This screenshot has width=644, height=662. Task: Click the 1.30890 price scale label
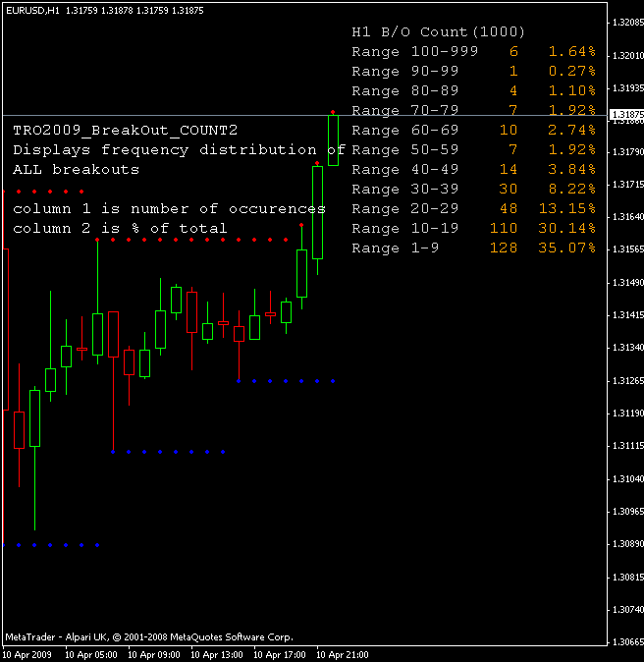click(x=628, y=544)
